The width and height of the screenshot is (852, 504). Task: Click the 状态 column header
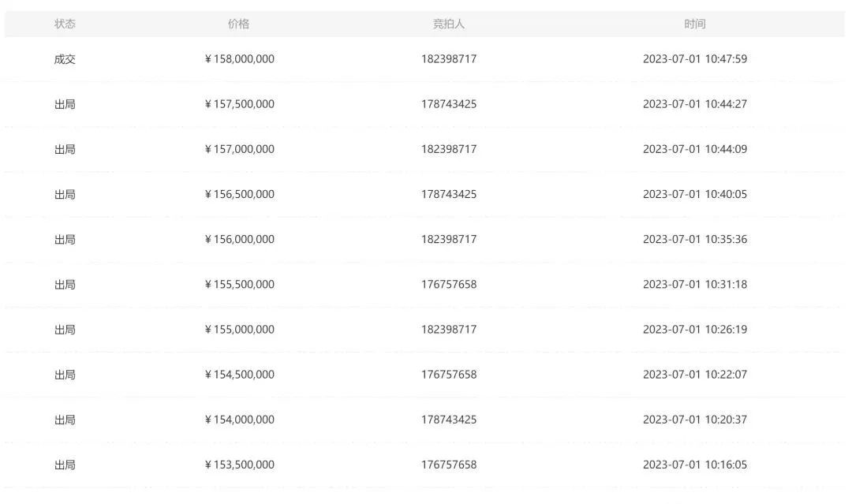pos(65,24)
